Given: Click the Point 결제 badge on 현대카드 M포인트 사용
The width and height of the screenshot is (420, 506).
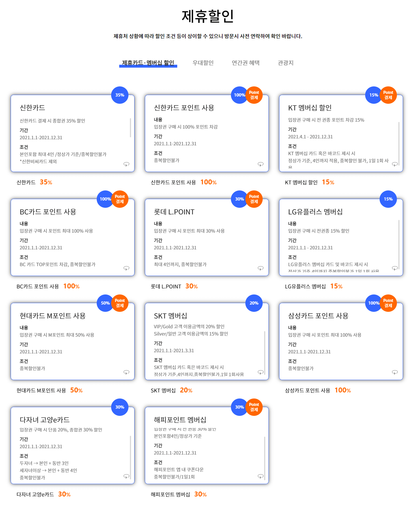Looking at the screenshot, I should pyautogui.click(x=120, y=303).
